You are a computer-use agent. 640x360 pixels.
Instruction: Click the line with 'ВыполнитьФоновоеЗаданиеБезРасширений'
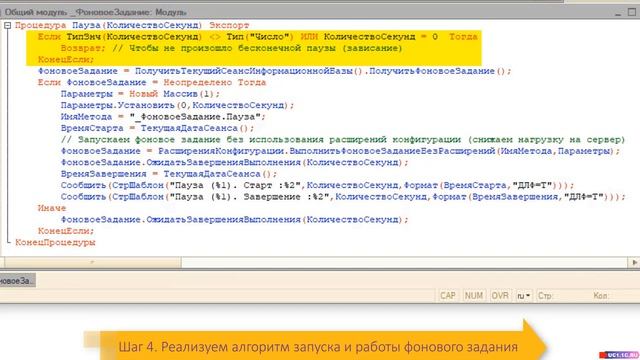pos(340,151)
